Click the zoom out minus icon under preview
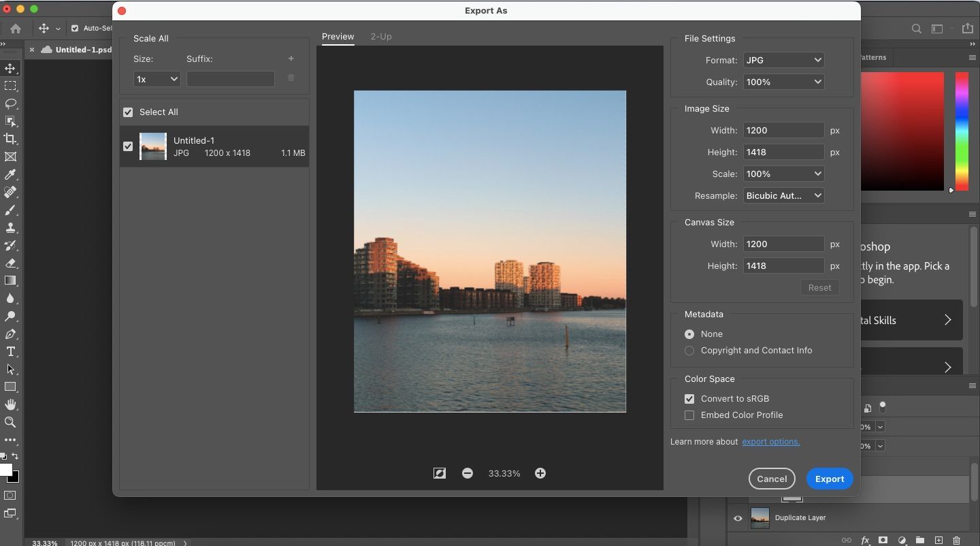This screenshot has height=546, width=980. click(x=468, y=473)
